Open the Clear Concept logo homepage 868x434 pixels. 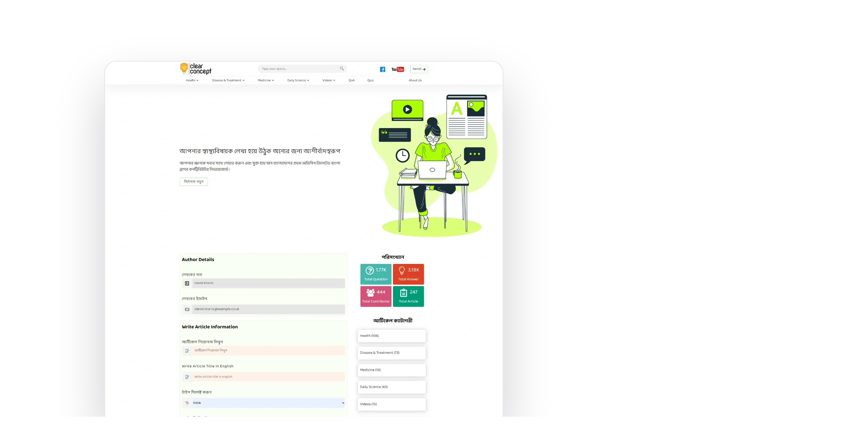coord(196,69)
